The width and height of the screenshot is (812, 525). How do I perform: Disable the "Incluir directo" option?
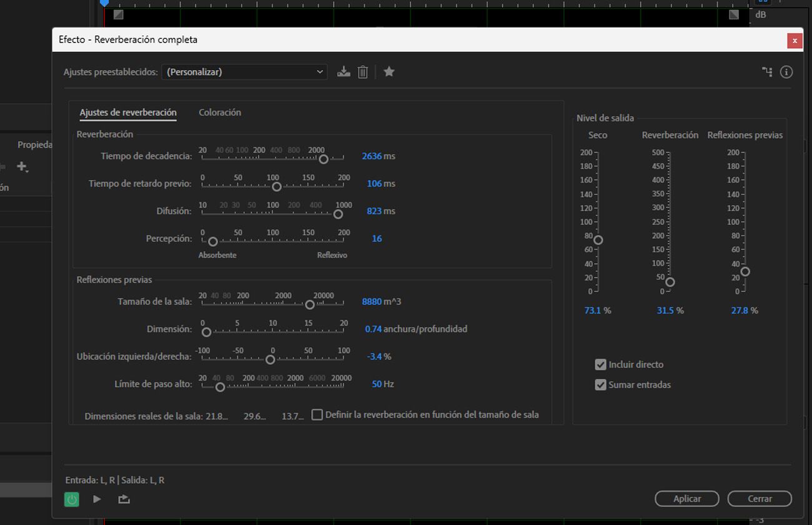tap(601, 364)
